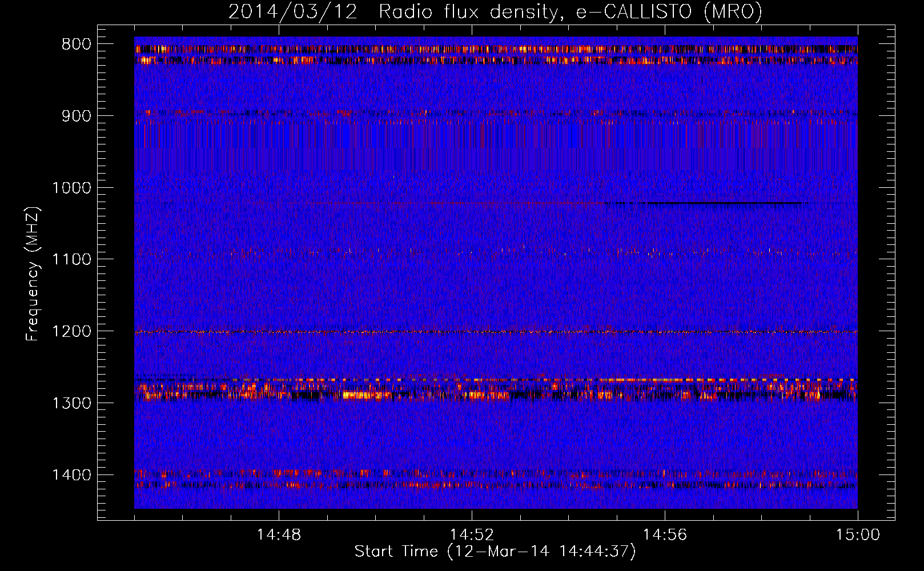
Task: Select the 1000 frequency tick label
Action: coord(71,188)
